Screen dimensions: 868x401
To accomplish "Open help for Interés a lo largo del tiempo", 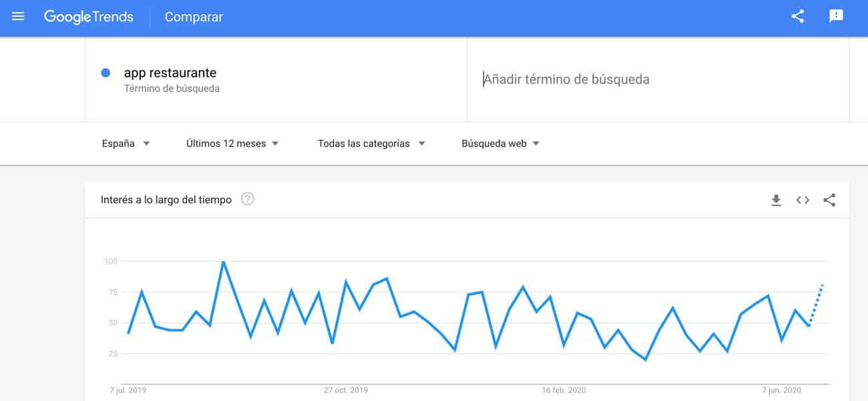I will click(x=248, y=199).
